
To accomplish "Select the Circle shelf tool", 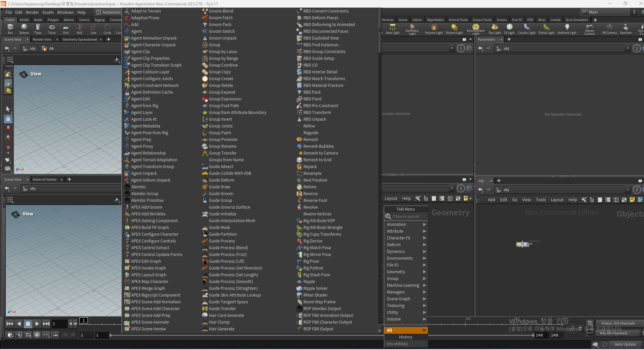I will [107, 29].
